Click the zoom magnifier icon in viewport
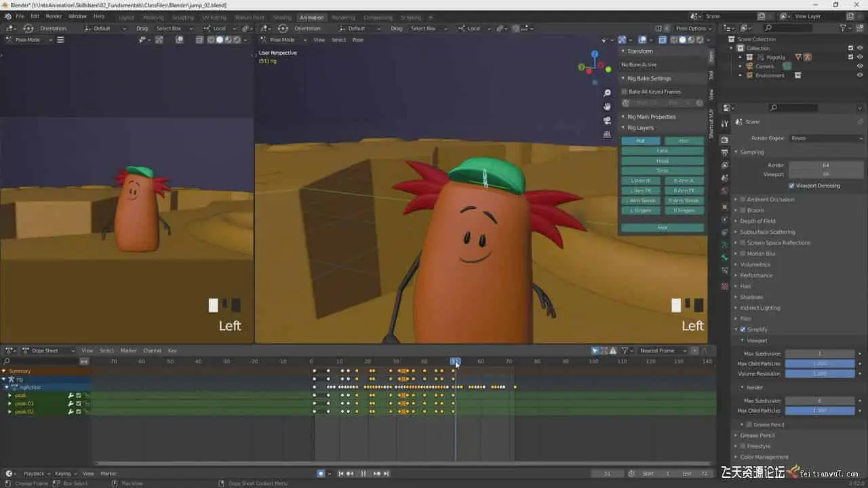 click(607, 93)
